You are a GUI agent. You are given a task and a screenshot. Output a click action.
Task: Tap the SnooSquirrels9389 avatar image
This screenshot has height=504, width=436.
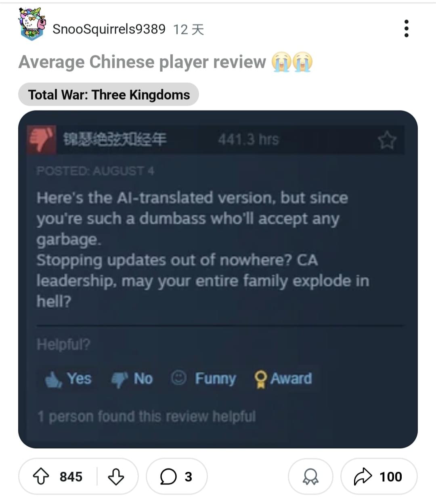pos(32,24)
